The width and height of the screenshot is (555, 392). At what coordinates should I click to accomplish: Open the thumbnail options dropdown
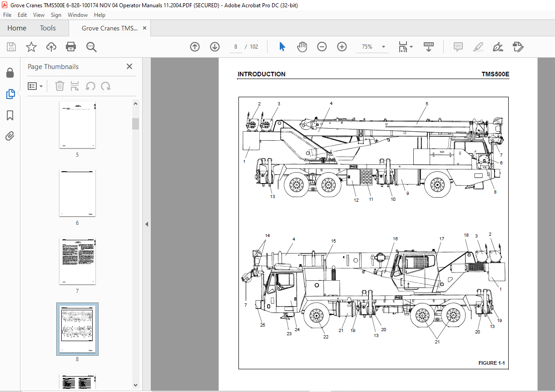[x=35, y=86]
